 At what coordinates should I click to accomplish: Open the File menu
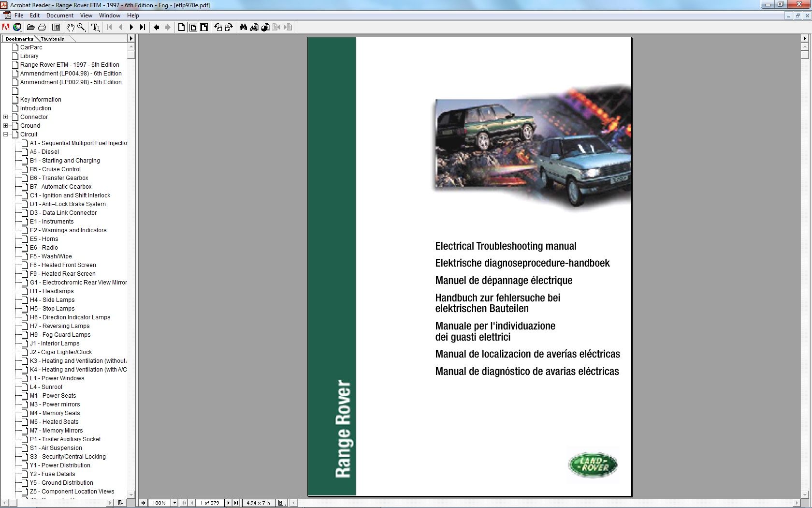19,15
